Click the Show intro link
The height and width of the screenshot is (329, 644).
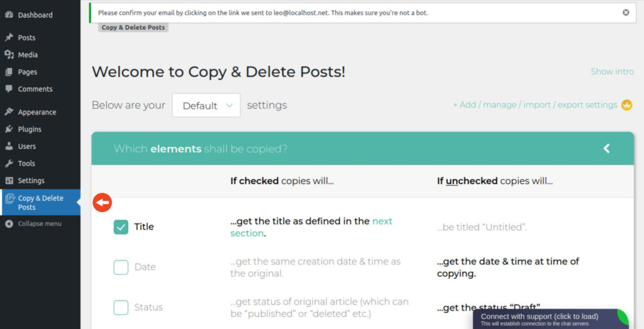pyautogui.click(x=612, y=72)
